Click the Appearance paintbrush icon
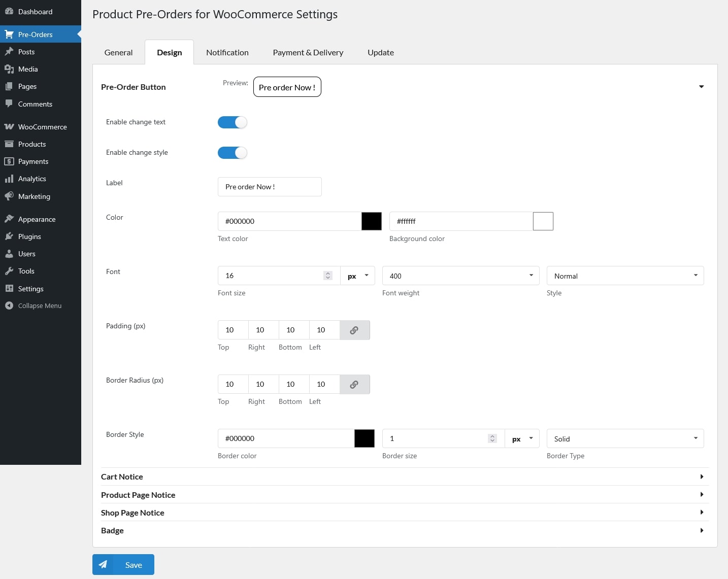The image size is (728, 579). pyautogui.click(x=9, y=219)
